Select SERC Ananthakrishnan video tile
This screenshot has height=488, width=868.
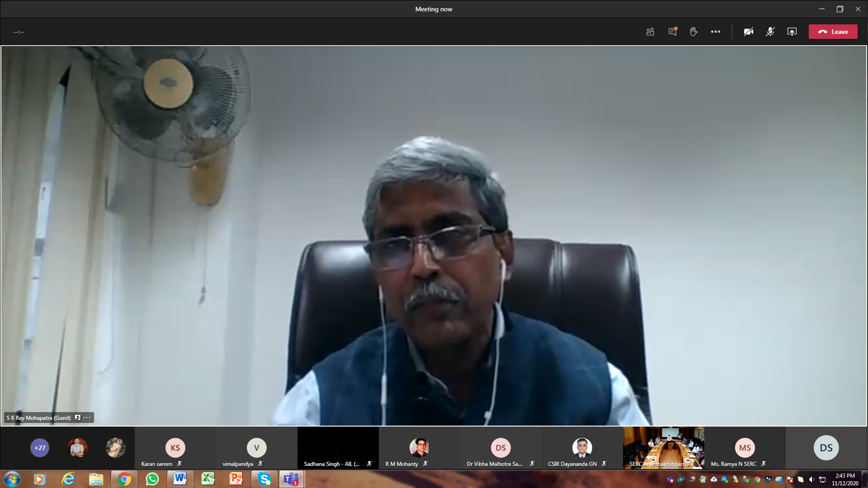[x=664, y=448]
